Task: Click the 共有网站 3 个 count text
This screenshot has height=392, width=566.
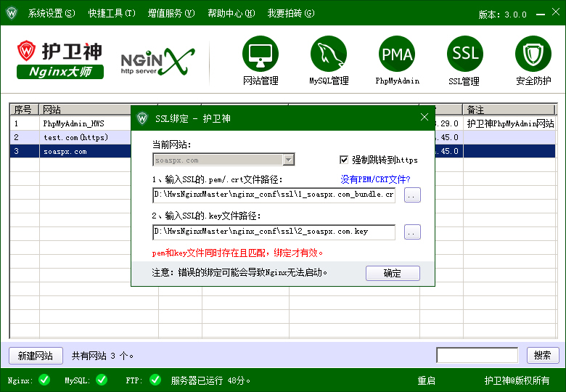Action: pyautogui.click(x=102, y=356)
